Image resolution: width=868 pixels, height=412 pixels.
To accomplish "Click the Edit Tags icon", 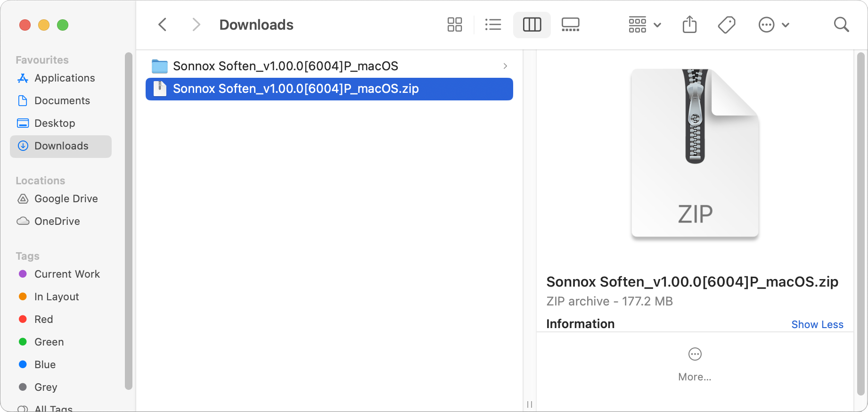I will coord(727,25).
